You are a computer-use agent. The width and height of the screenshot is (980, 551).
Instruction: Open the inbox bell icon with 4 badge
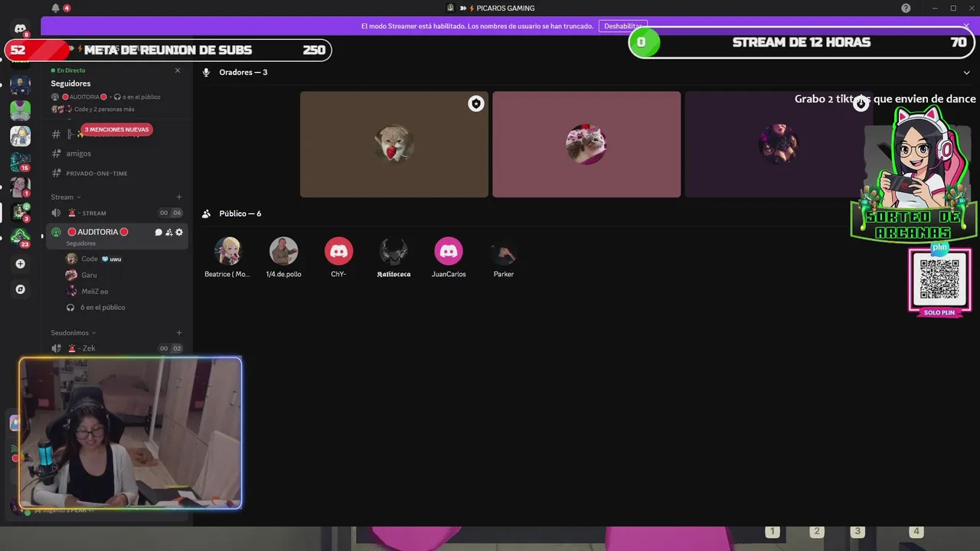coord(55,8)
